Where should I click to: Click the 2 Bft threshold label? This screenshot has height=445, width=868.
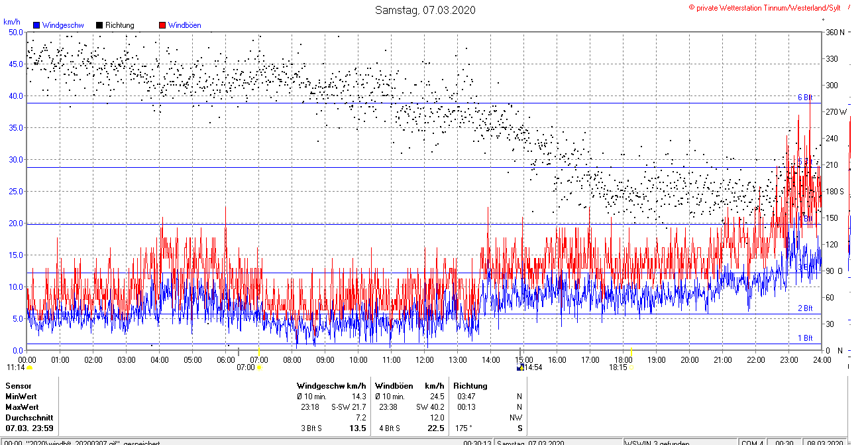click(804, 308)
